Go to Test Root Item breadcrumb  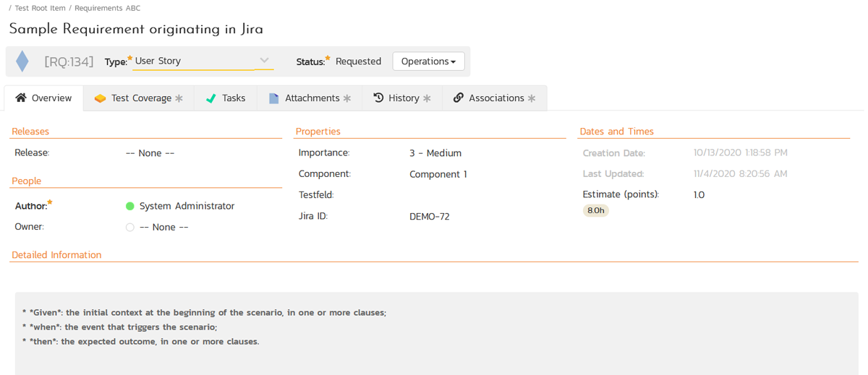(x=40, y=8)
